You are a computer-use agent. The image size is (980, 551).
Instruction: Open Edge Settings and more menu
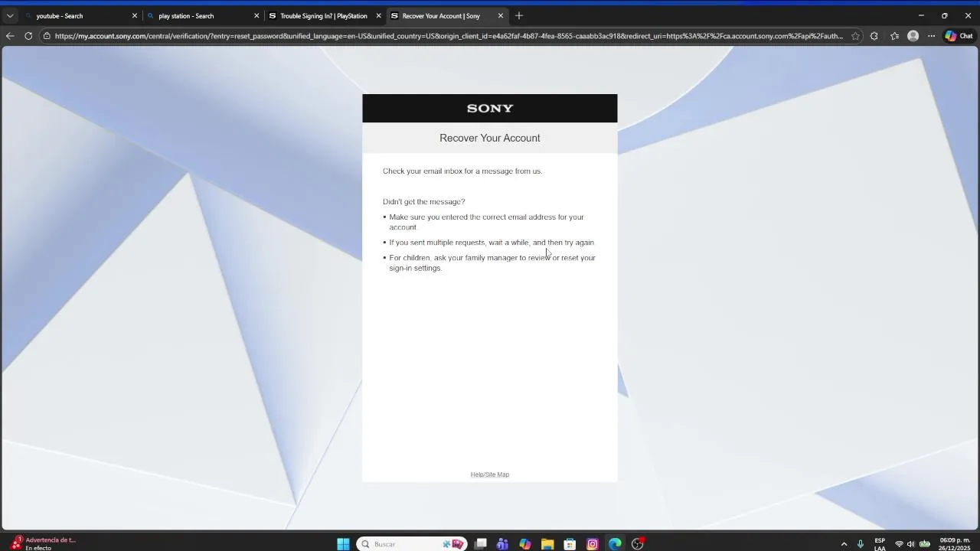(x=931, y=36)
